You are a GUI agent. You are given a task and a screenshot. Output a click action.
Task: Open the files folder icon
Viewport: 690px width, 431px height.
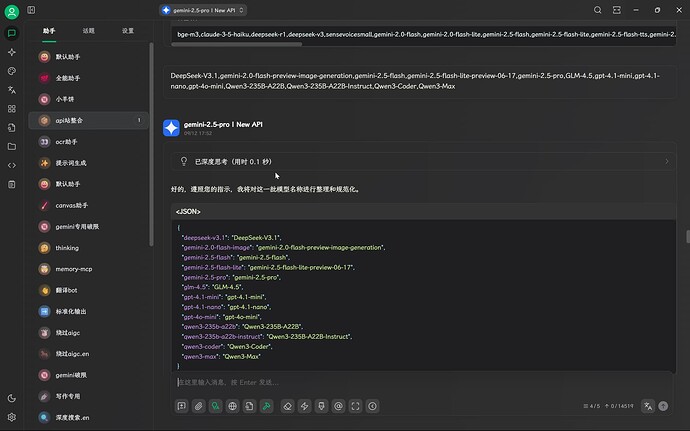click(12, 147)
